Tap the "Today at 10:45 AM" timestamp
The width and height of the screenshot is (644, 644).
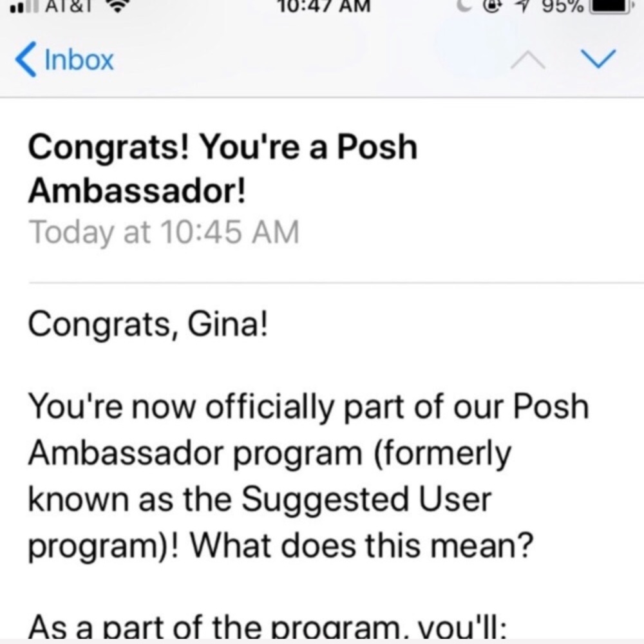164,232
